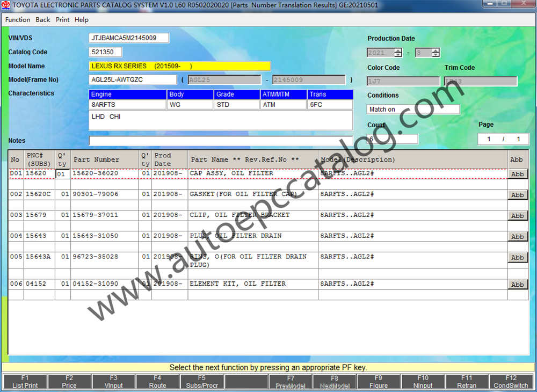The image size is (537, 392).
Task: Click the page indicator 1 / 1
Action: pos(503,139)
